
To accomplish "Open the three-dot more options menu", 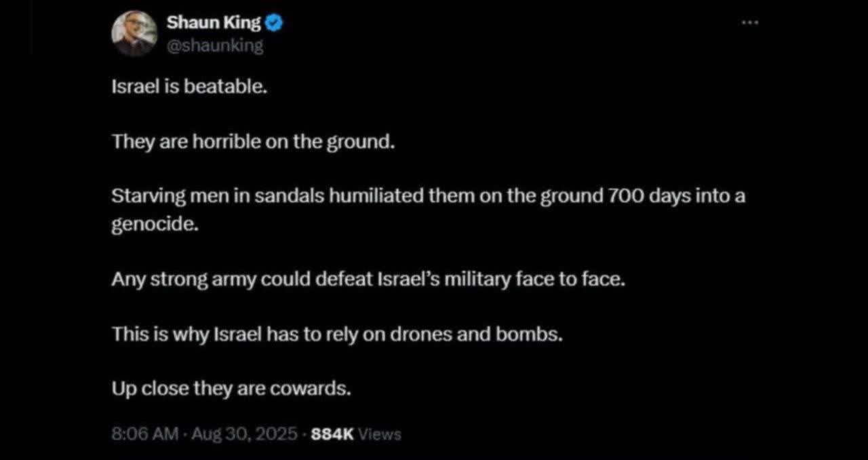I will (x=749, y=22).
